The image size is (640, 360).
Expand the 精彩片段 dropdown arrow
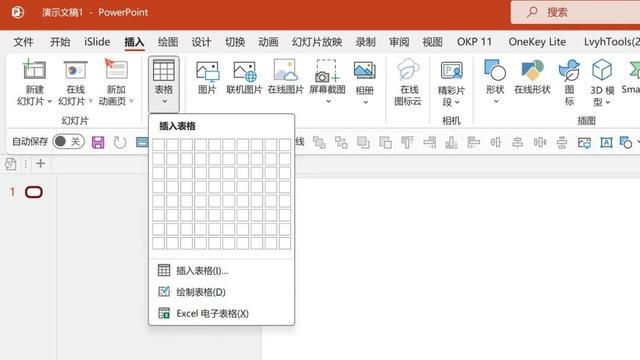pyautogui.click(x=457, y=102)
